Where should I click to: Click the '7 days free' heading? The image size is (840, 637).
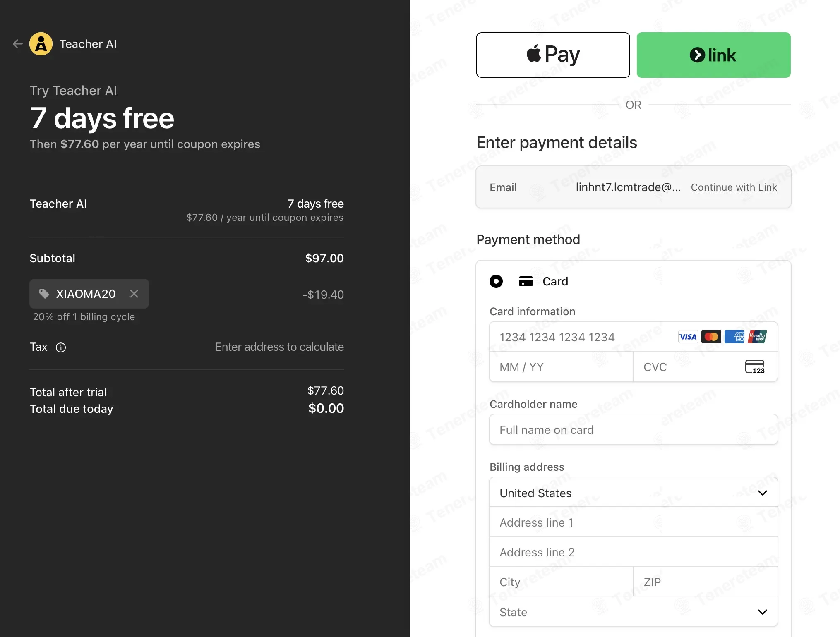pyautogui.click(x=102, y=118)
